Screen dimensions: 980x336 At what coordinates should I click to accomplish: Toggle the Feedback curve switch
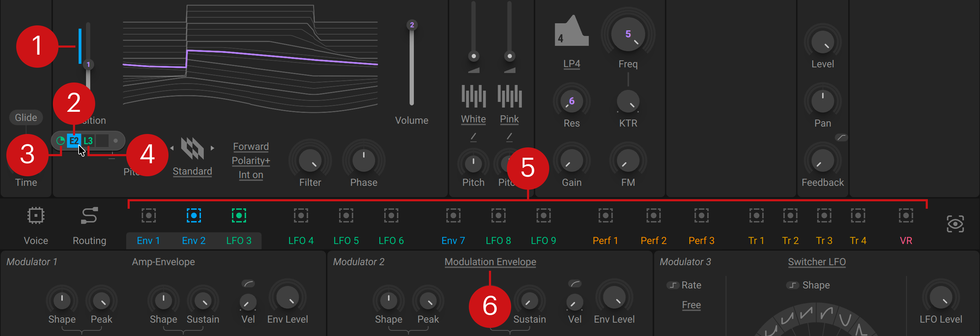[x=841, y=138]
